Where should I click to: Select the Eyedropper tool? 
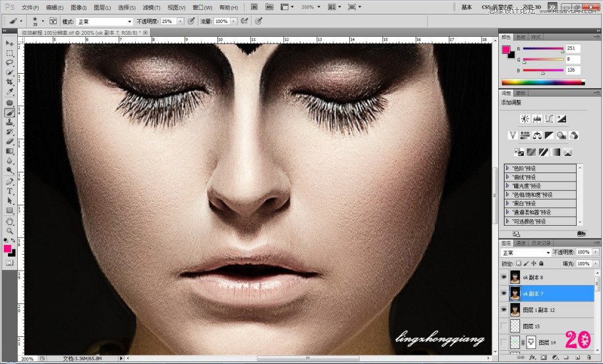pos(9,91)
